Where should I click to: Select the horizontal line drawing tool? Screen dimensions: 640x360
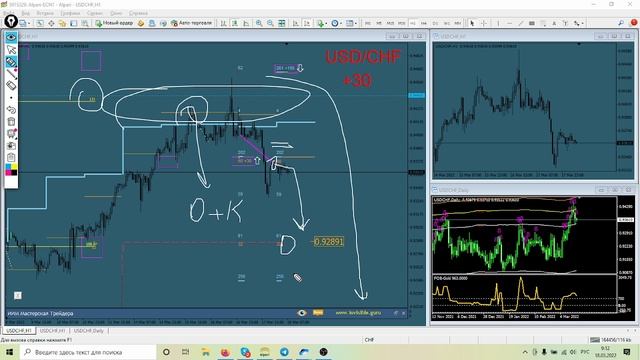pos(509,24)
